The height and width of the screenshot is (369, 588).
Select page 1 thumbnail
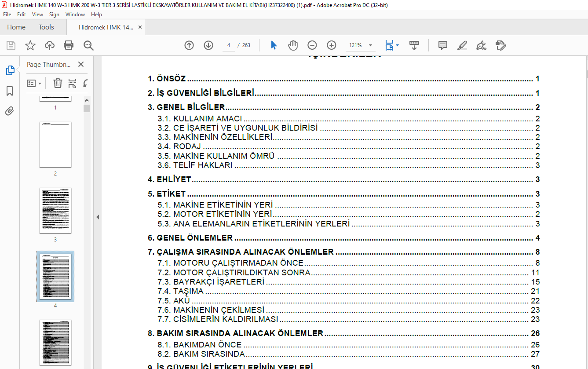click(55, 99)
